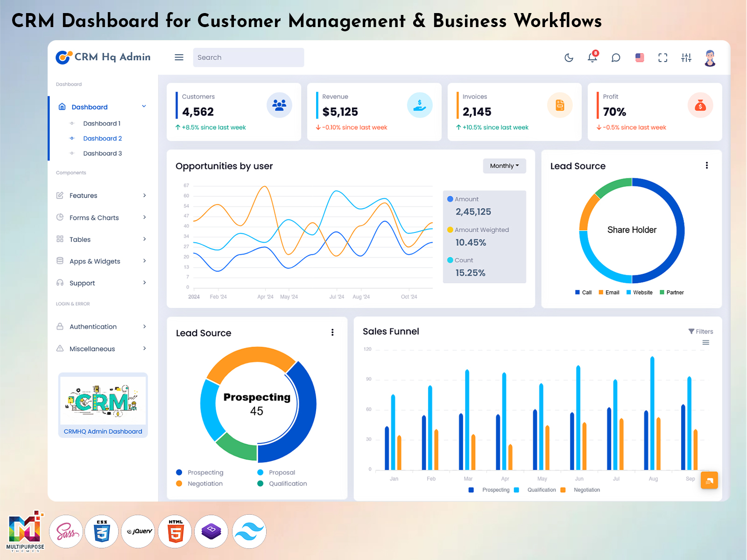
Task: Toggle the Partner legend swatch
Action: (662, 293)
